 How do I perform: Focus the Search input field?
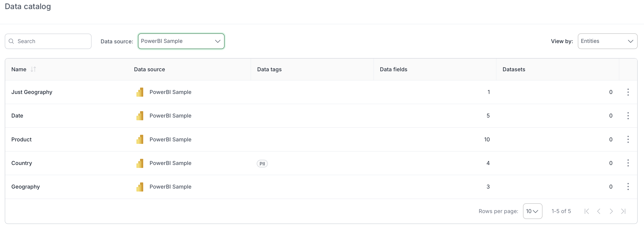48,41
